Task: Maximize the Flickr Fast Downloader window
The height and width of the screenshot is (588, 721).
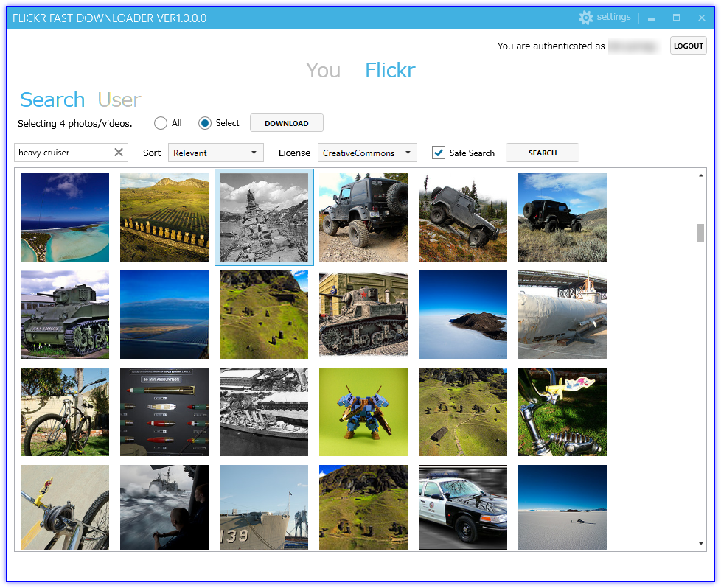Action: coord(676,18)
